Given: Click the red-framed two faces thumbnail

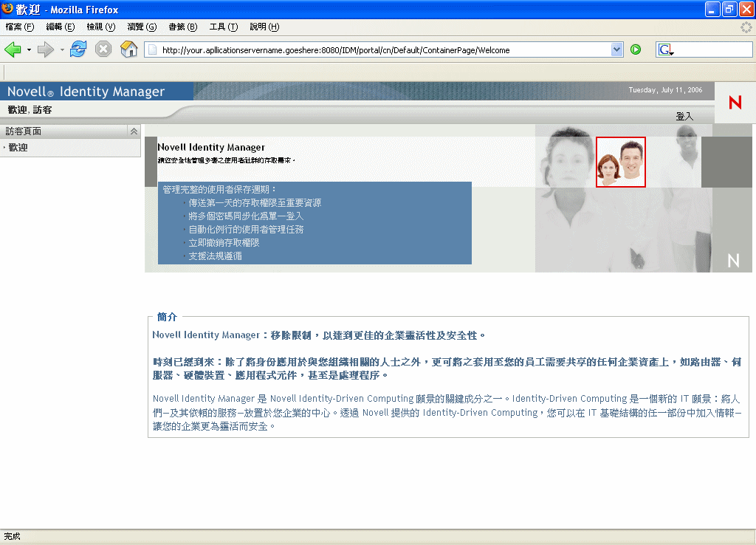Looking at the screenshot, I should point(620,162).
